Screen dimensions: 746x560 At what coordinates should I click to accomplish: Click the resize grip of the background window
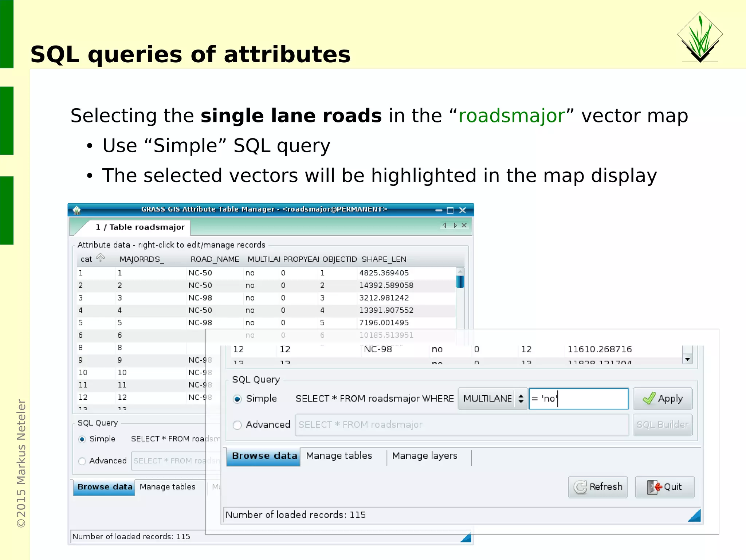click(x=466, y=537)
